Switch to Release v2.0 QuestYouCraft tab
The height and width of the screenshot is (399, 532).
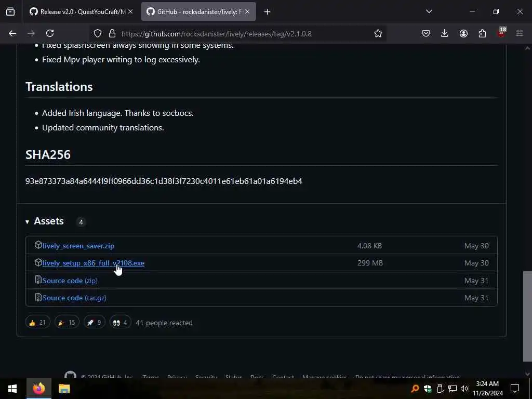point(81,11)
